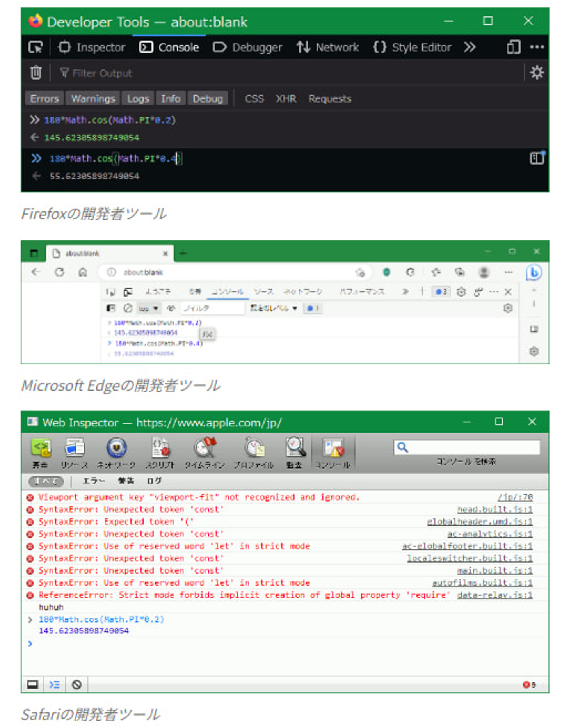Toggle the Errors filter in Firefox console
This screenshot has height=728, width=562.
tap(44, 99)
